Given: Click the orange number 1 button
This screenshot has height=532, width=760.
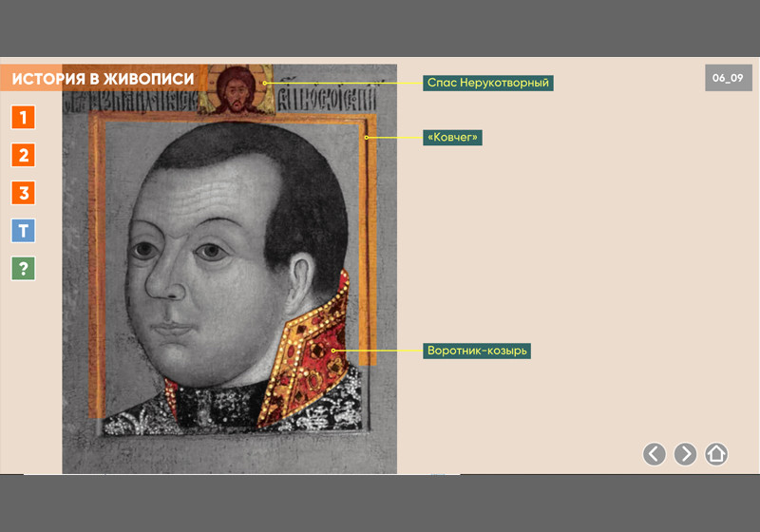Looking at the screenshot, I should pos(23,118).
